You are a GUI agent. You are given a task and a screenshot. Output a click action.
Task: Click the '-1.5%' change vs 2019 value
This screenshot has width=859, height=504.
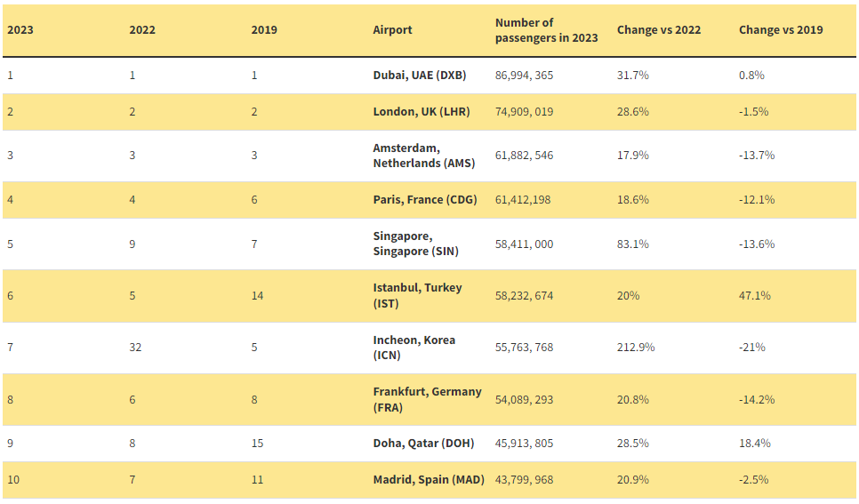coord(754,112)
